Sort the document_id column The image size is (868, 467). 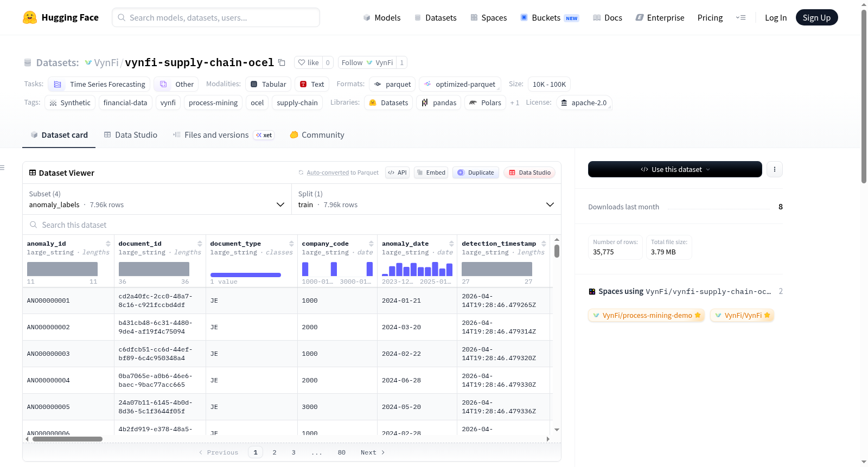coord(200,244)
